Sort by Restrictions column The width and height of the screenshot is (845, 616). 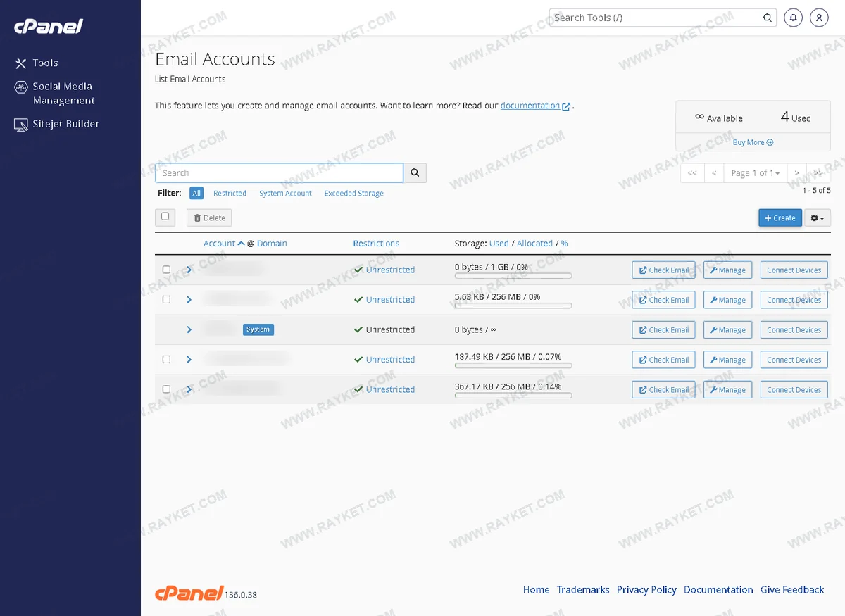click(376, 244)
